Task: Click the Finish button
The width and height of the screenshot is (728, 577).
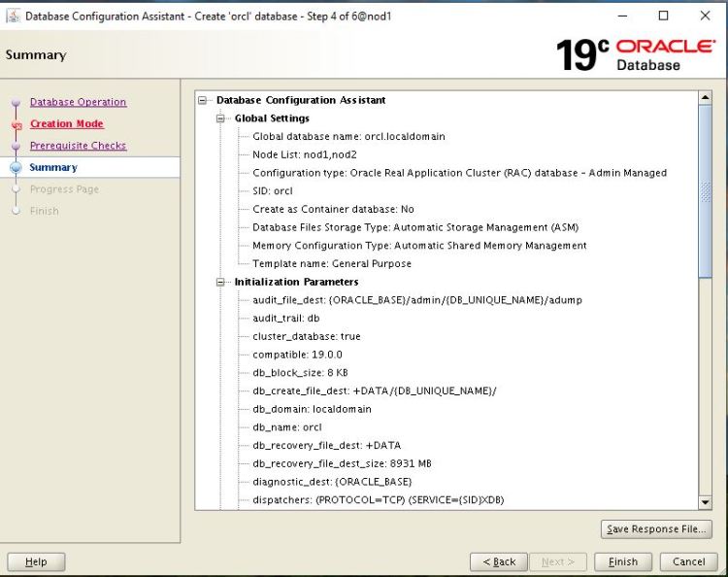Action: pos(623,561)
